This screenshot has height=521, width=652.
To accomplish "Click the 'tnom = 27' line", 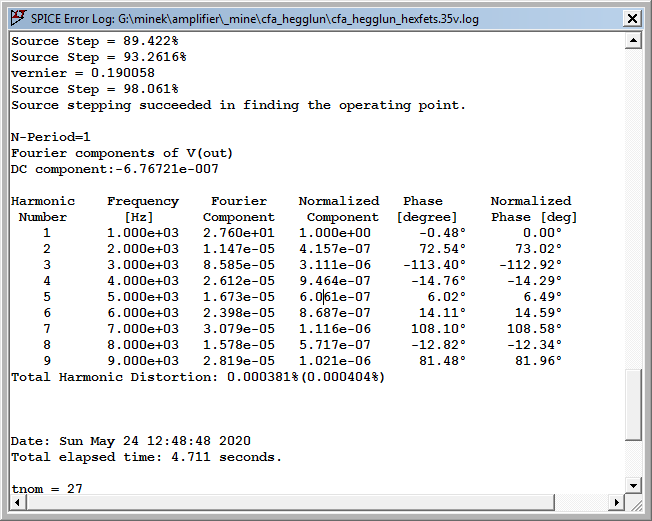I will (x=47, y=489).
